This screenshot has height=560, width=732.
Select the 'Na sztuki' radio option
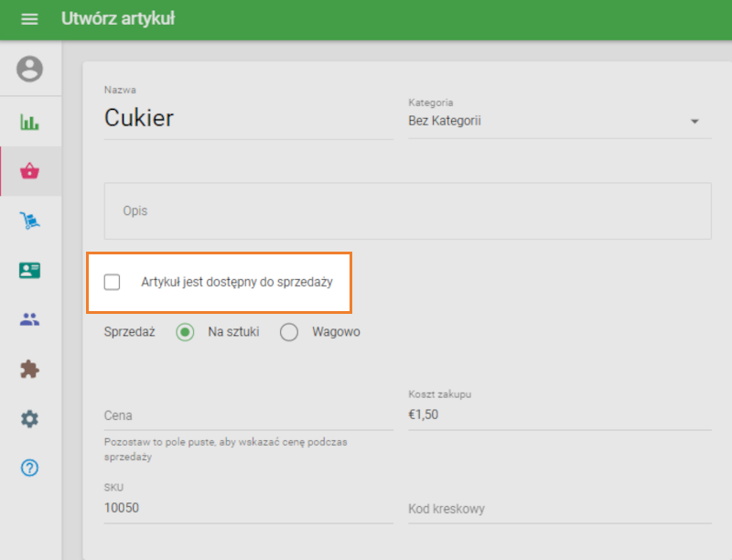pyautogui.click(x=186, y=332)
